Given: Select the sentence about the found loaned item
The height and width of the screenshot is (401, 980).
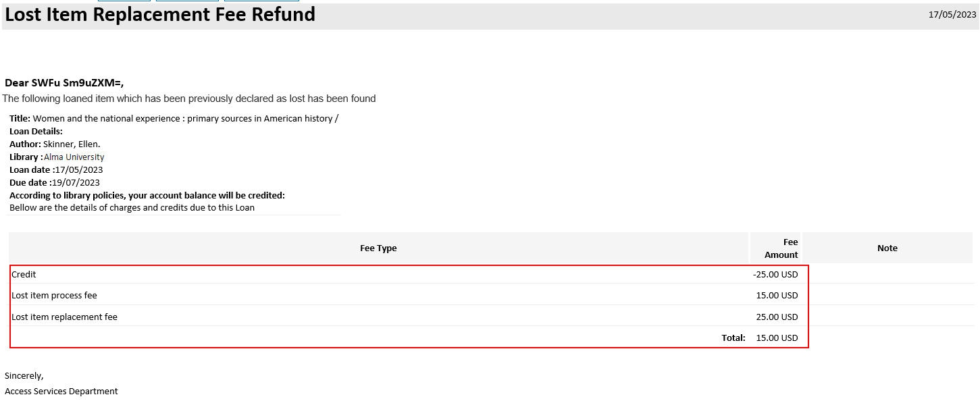Looking at the screenshot, I should coord(189,99).
